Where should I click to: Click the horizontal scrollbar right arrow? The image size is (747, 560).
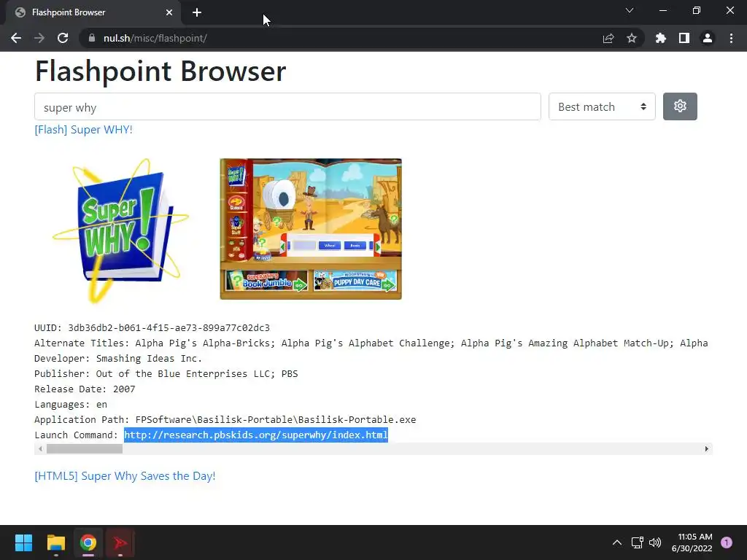tap(706, 449)
